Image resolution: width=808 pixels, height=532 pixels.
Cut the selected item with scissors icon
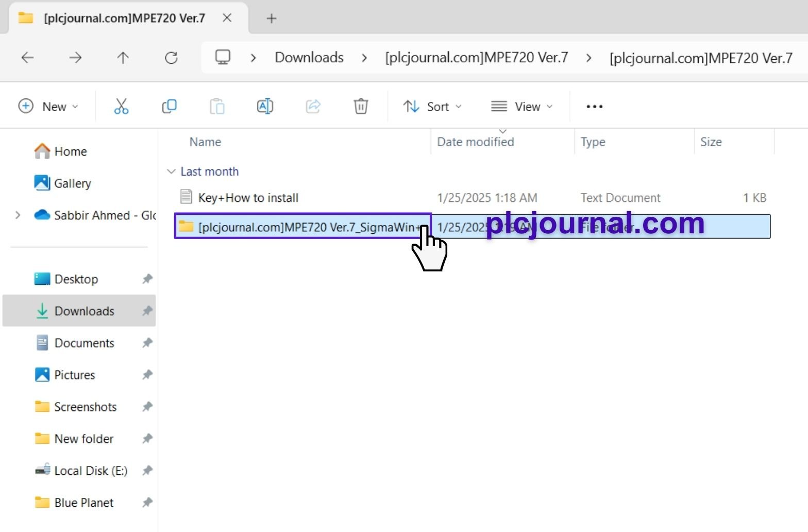[x=121, y=107]
